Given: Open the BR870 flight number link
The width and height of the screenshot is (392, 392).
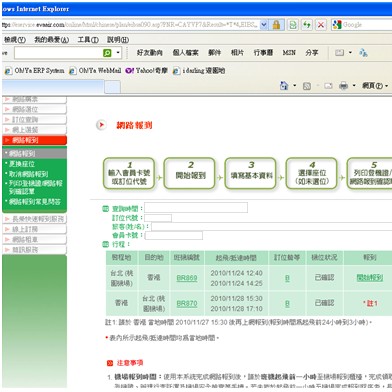Looking at the screenshot, I should pos(187,304).
